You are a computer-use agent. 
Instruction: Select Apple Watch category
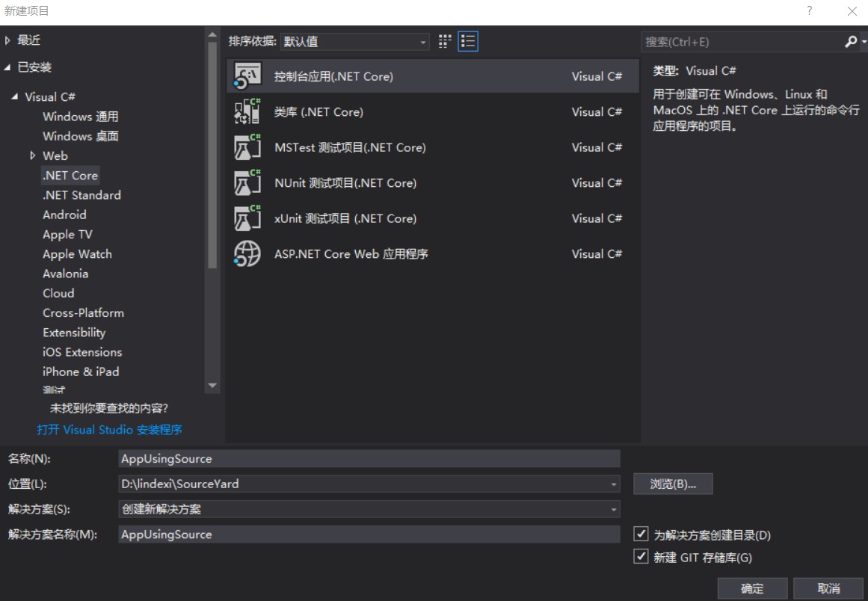pos(78,254)
